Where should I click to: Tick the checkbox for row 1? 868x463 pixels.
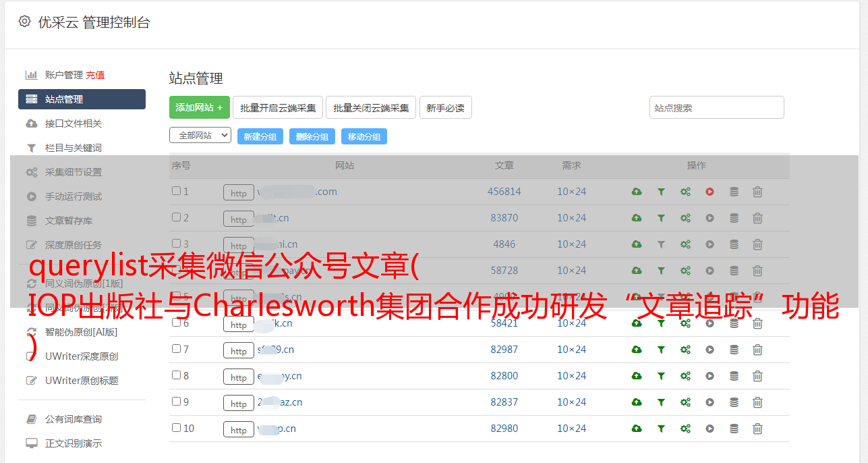(176, 191)
